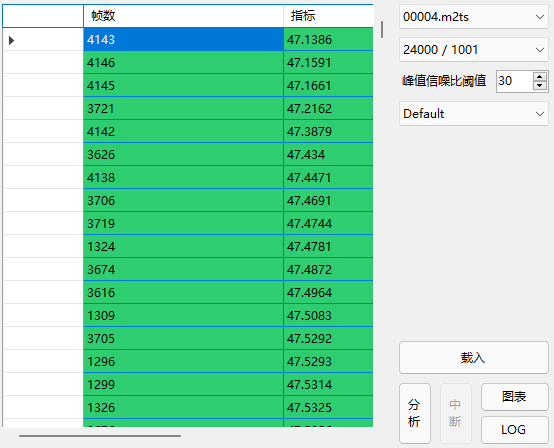Select the metric cell 47.5325
The width and height of the screenshot is (554, 448).
[x=328, y=407]
